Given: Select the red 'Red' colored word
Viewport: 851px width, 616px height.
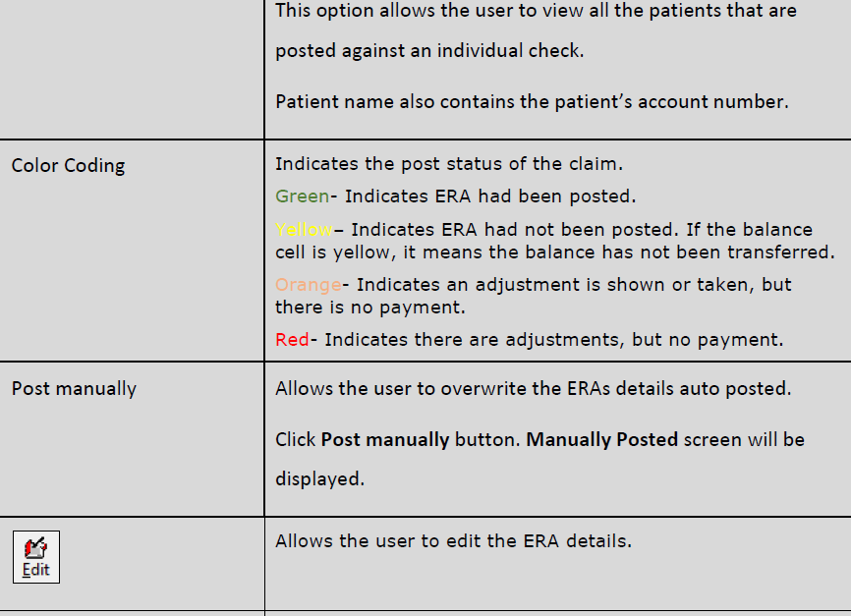Looking at the screenshot, I should click(292, 340).
